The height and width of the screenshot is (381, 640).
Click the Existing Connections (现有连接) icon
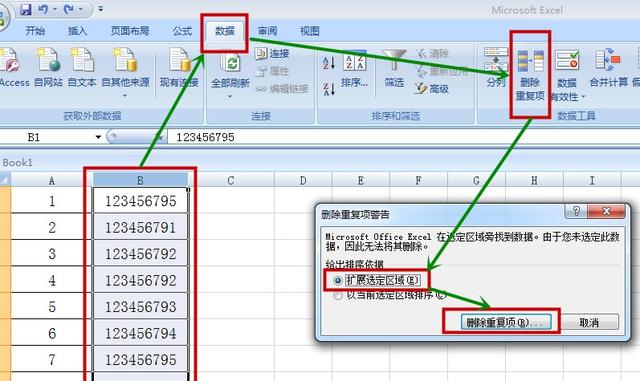tap(179, 60)
